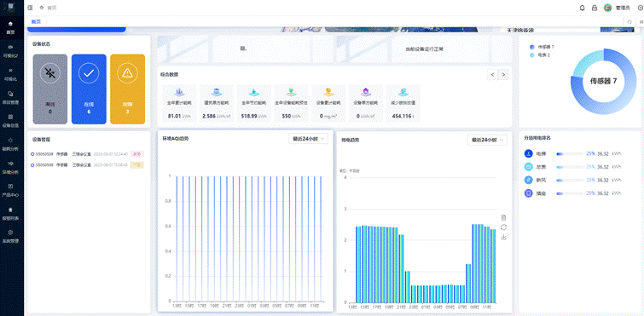Open 产品中心 in the sidebar
This screenshot has height=316, width=644.
click(11, 190)
